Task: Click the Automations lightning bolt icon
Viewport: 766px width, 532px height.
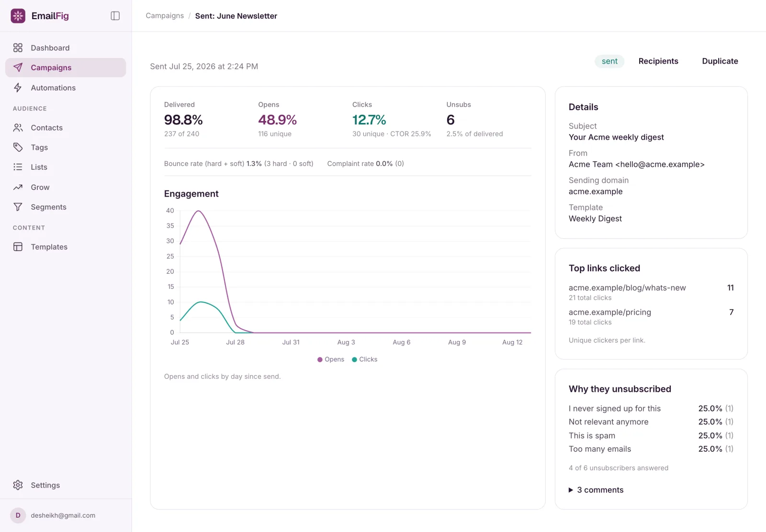Action: tap(18, 88)
